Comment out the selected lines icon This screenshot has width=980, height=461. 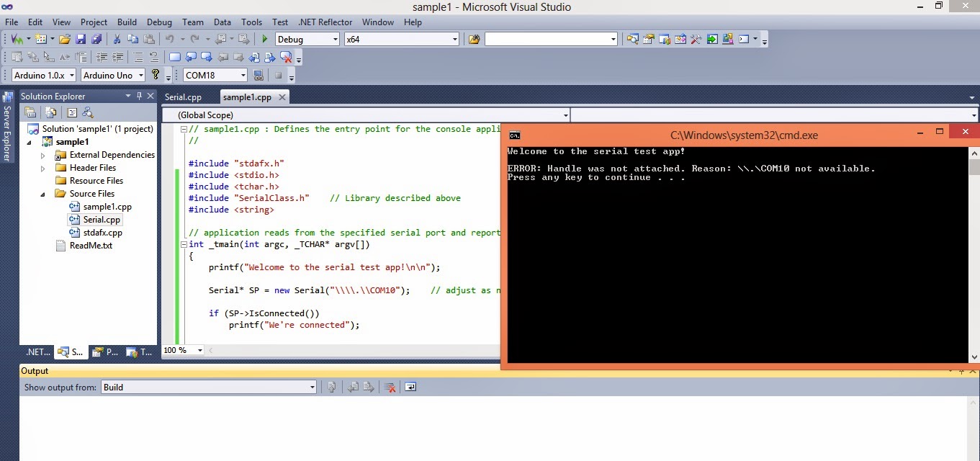click(138, 57)
